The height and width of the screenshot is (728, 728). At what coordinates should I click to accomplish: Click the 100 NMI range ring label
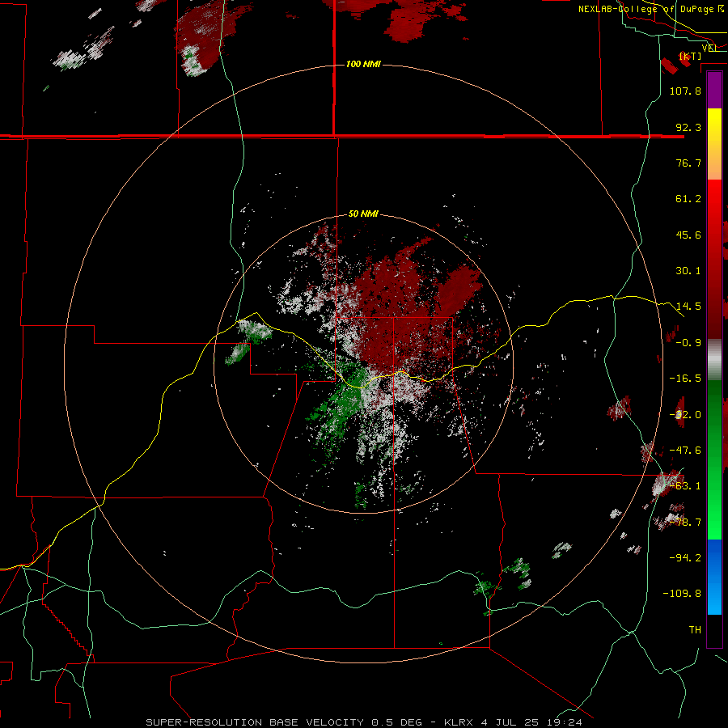pyautogui.click(x=363, y=64)
